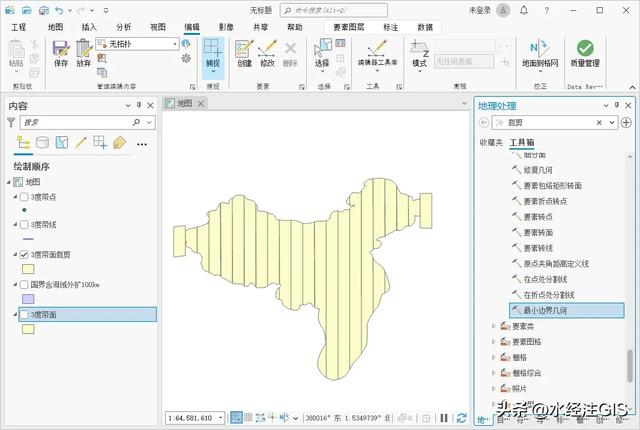
Task: Expand the 要素图格 toolset
Action: click(x=493, y=341)
